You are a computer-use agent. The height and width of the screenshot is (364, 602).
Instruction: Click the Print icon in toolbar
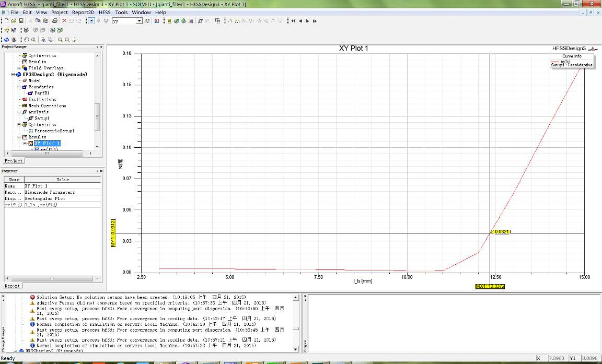click(54, 21)
